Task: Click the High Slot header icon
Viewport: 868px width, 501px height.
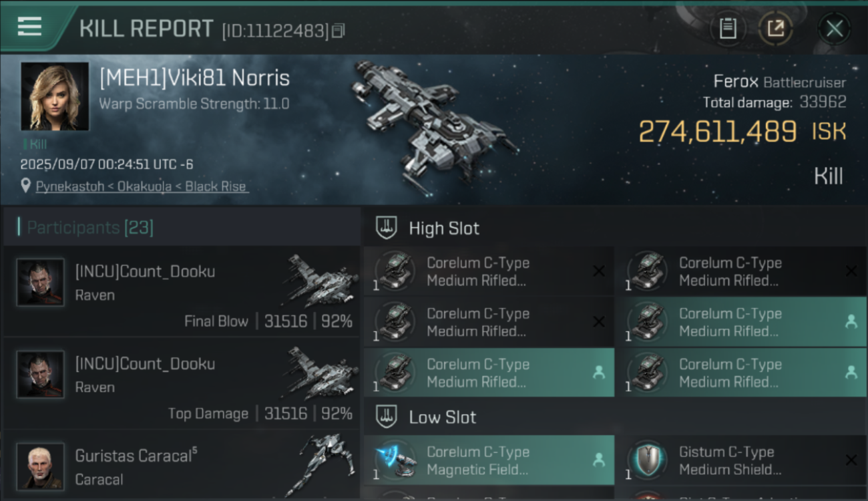Action: 387,228
